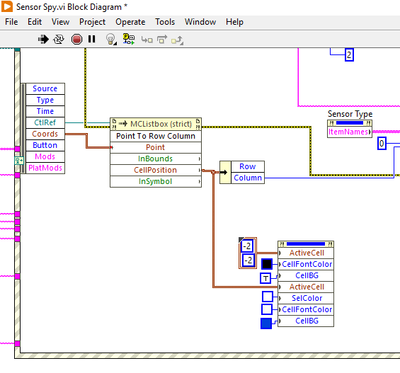Select the Mods event data terminal
The image size is (400, 373).
click(45, 157)
